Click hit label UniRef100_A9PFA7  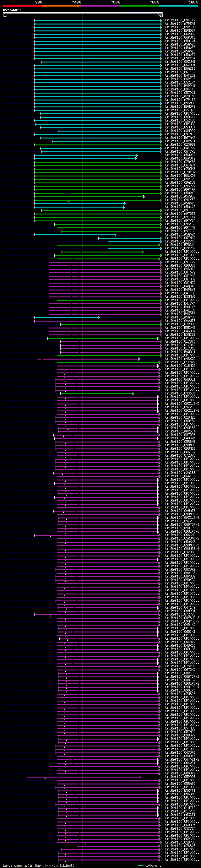[180, 190]
